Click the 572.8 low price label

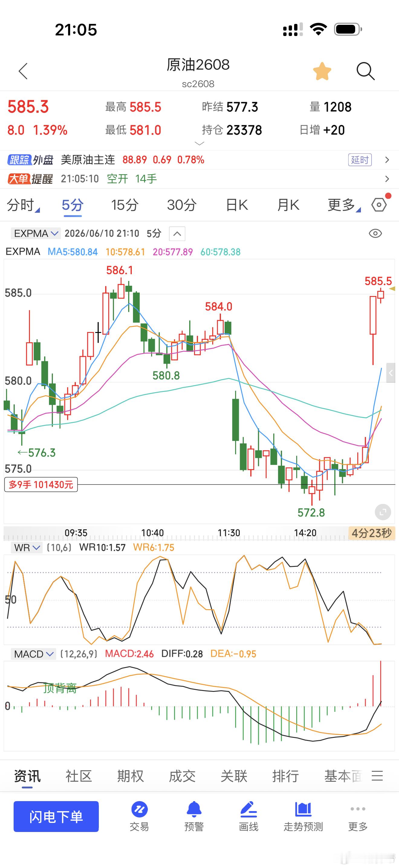(311, 512)
